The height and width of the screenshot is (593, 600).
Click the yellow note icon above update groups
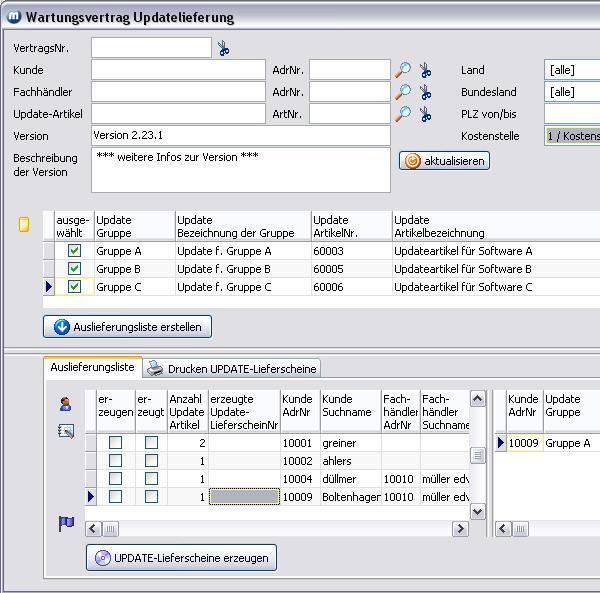(24, 225)
